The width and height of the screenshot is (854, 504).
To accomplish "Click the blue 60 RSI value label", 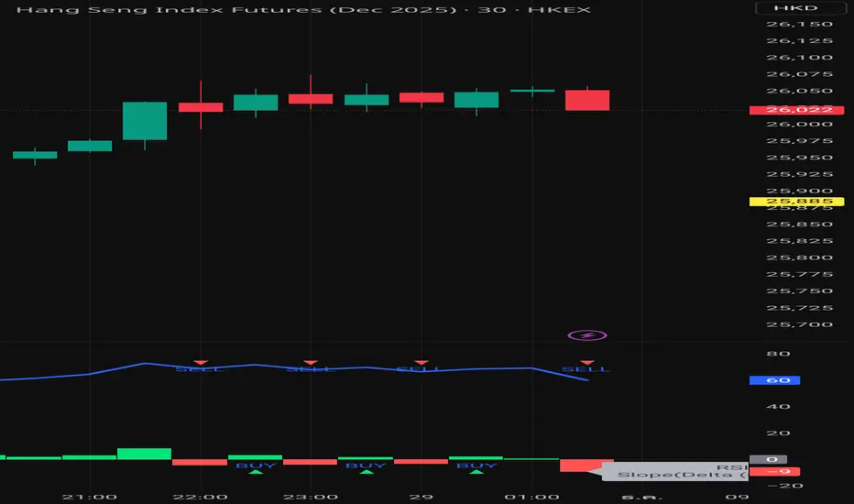I will point(774,380).
